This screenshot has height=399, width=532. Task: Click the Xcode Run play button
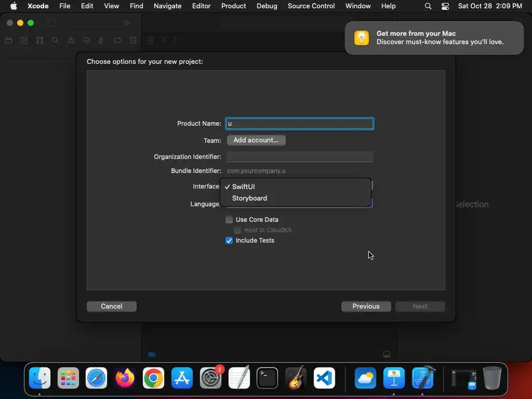pyautogui.click(x=127, y=23)
